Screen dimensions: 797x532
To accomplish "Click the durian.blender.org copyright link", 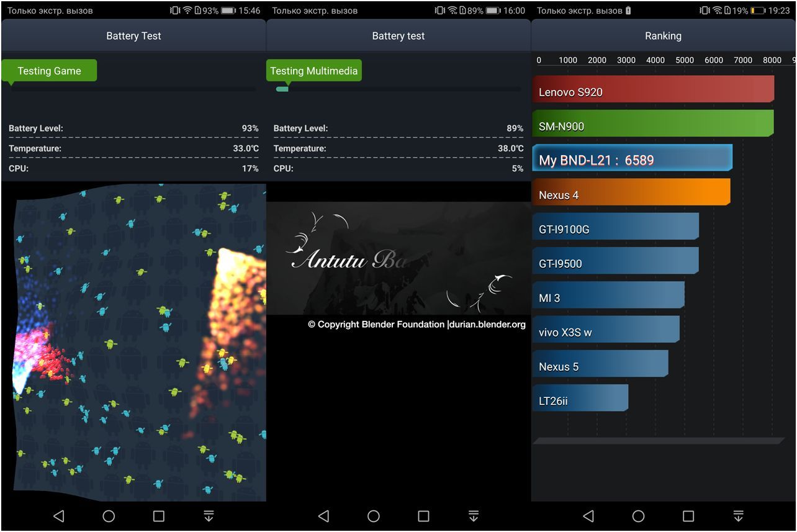I will click(x=486, y=324).
